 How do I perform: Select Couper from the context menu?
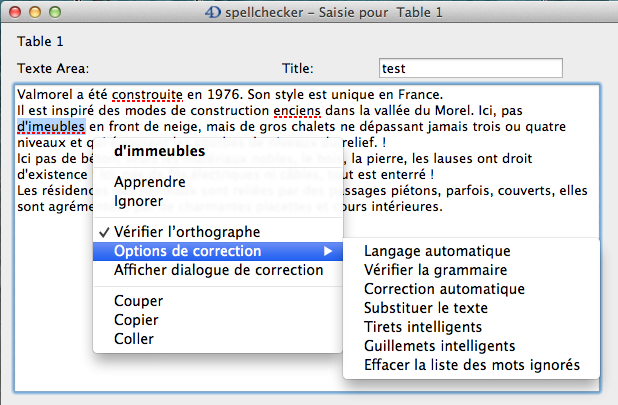(x=139, y=300)
